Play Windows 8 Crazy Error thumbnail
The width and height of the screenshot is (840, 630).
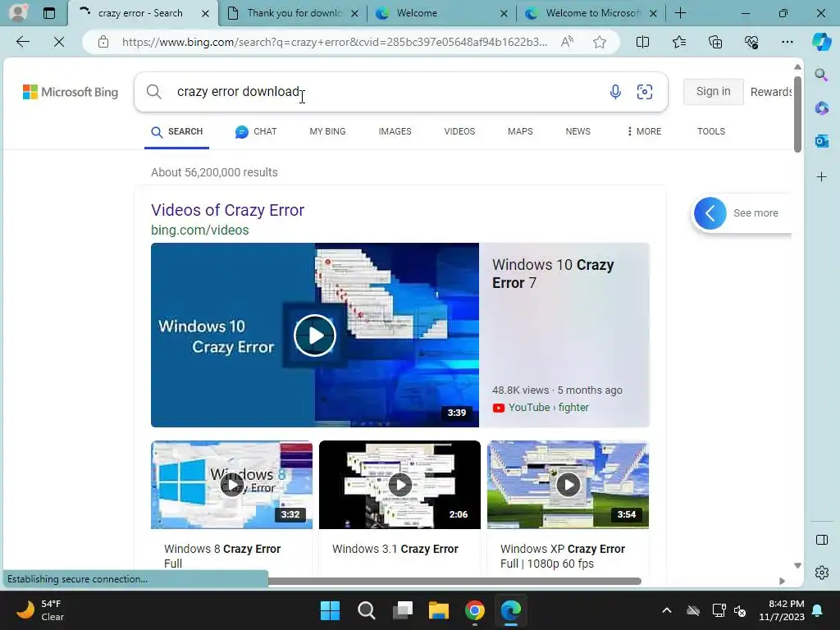click(x=231, y=485)
